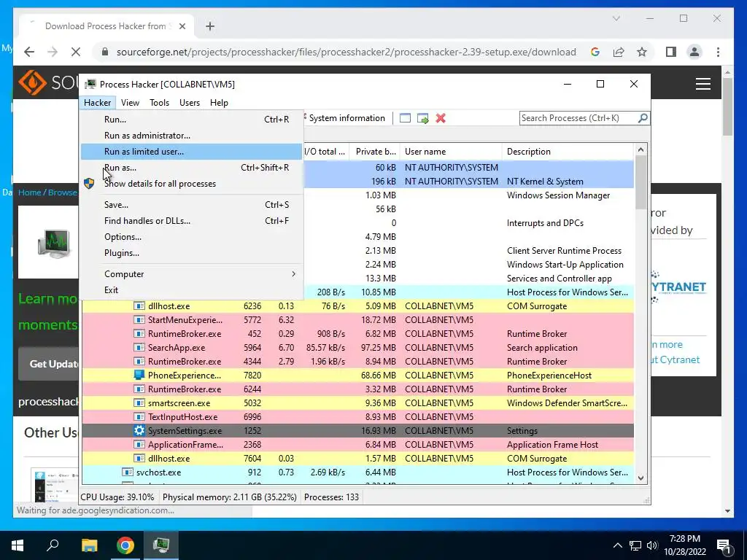Open taskbar search magnifier
Viewport: 747px width, 560px height.
tap(53, 545)
